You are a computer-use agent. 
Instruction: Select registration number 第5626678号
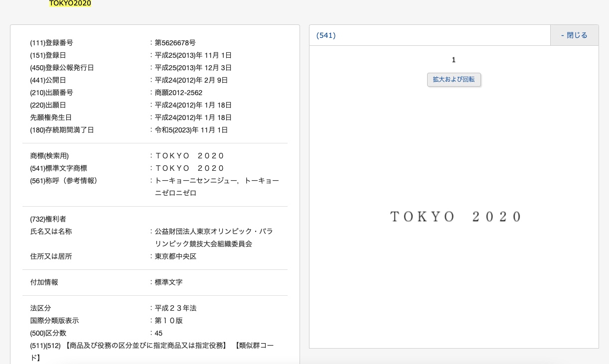175,43
